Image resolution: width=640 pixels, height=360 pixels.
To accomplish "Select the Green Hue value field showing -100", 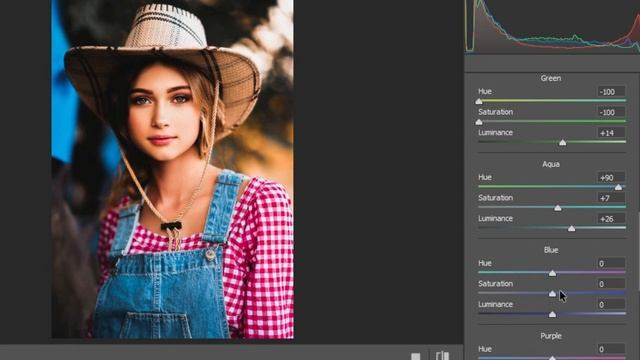I will pos(611,91).
